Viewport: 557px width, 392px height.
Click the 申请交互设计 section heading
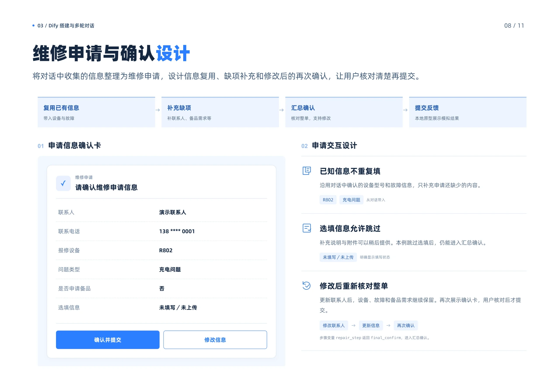pos(334,145)
